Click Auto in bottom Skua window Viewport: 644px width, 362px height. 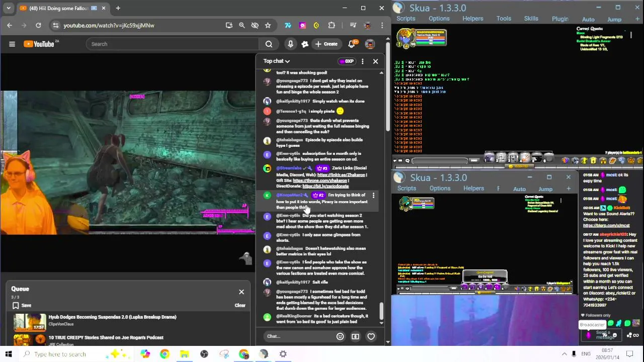coord(519,189)
